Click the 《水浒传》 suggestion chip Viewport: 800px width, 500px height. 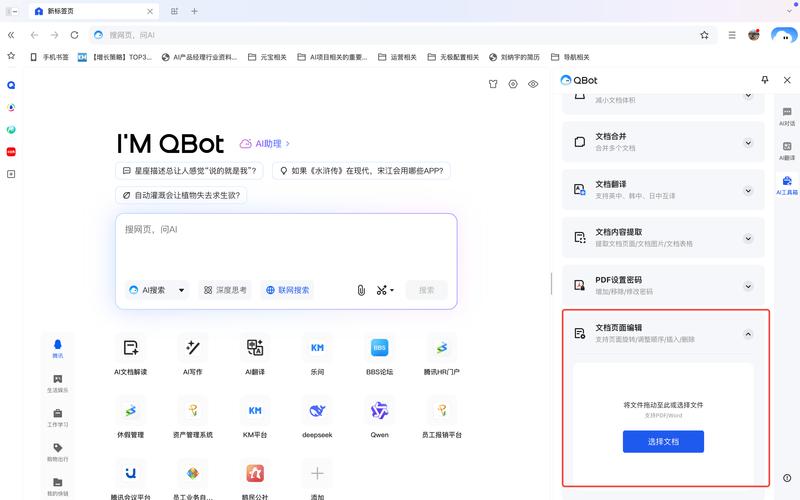click(x=361, y=171)
